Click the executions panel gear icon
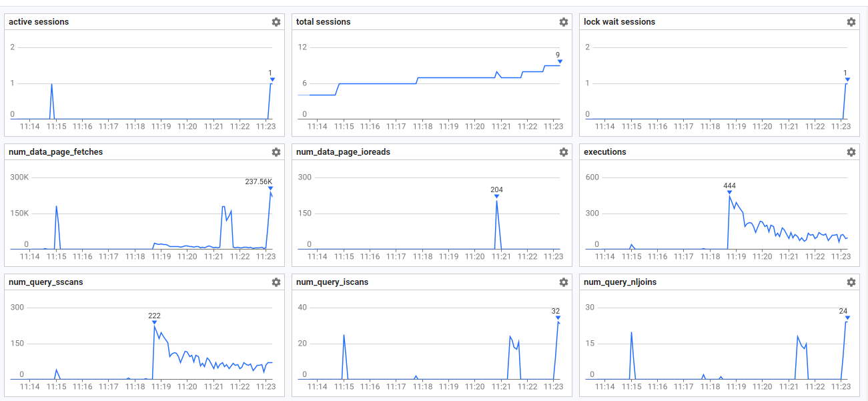The height and width of the screenshot is (401, 868). point(851,152)
